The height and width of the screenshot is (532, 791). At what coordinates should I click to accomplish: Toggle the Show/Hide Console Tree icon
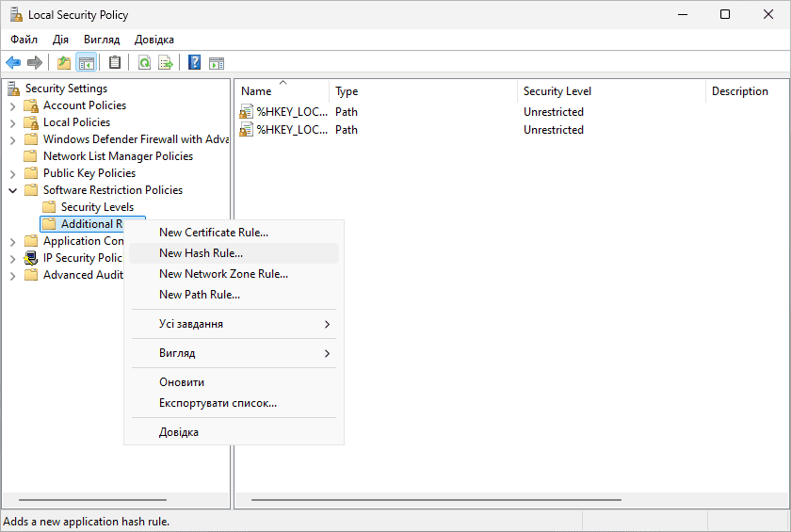point(87,63)
